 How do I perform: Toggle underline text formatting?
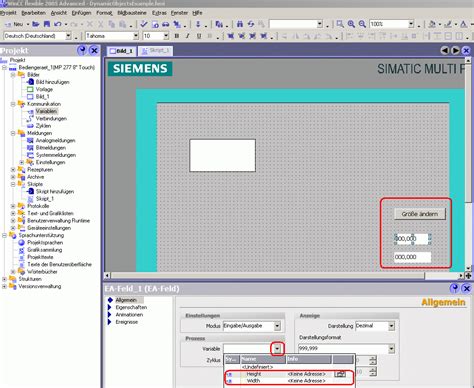click(x=199, y=36)
